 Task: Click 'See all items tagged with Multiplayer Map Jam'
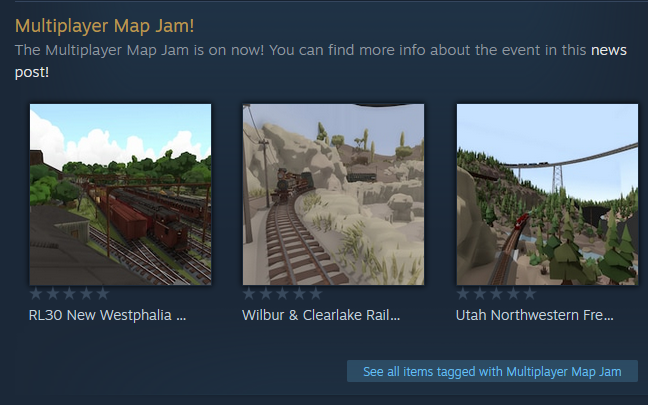492,371
